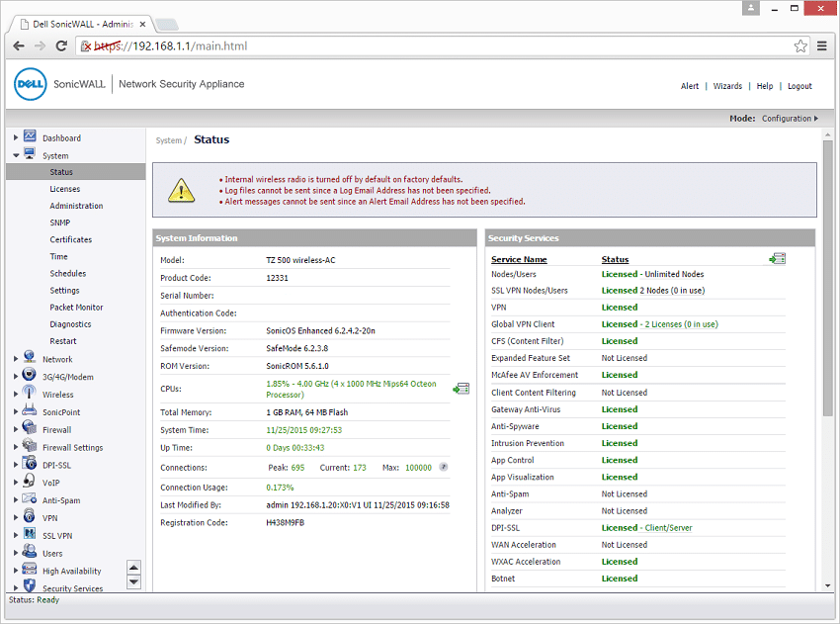Image resolution: width=840 pixels, height=624 pixels.
Task: Open the Chrome menu hamburger icon
Action: click(822, 46)
